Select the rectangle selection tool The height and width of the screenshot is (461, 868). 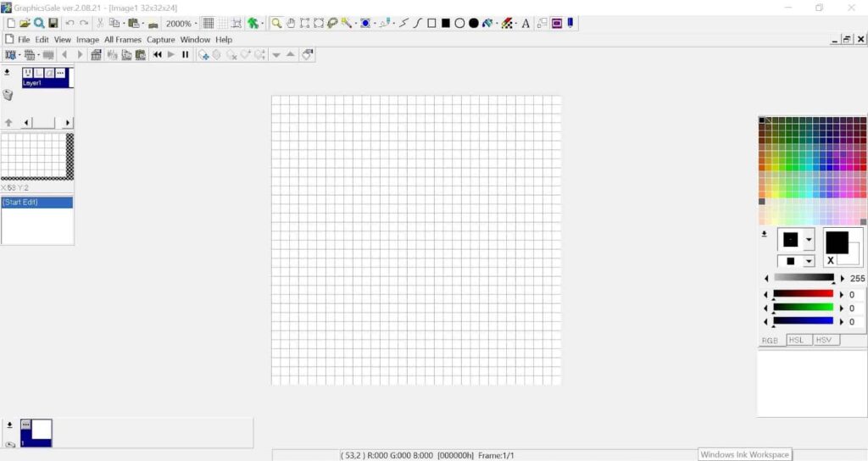[304, 23]
